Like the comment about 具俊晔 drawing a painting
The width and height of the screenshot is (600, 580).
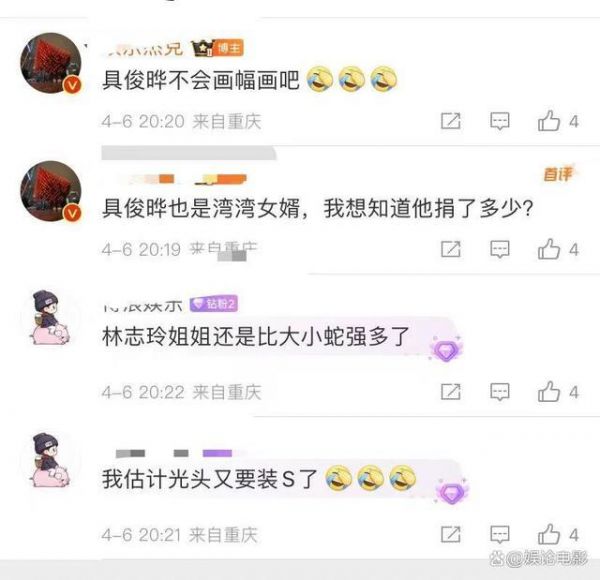tap(549, 121)
